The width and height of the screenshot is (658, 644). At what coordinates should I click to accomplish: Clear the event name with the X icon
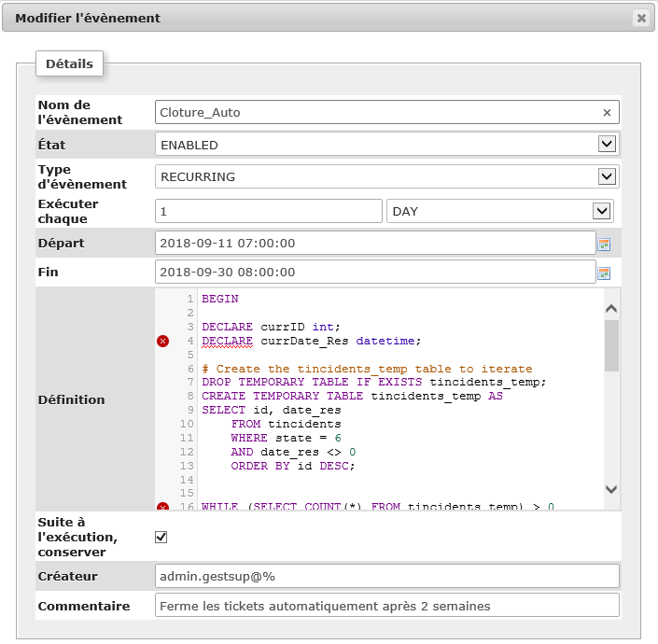click(607, 113)
